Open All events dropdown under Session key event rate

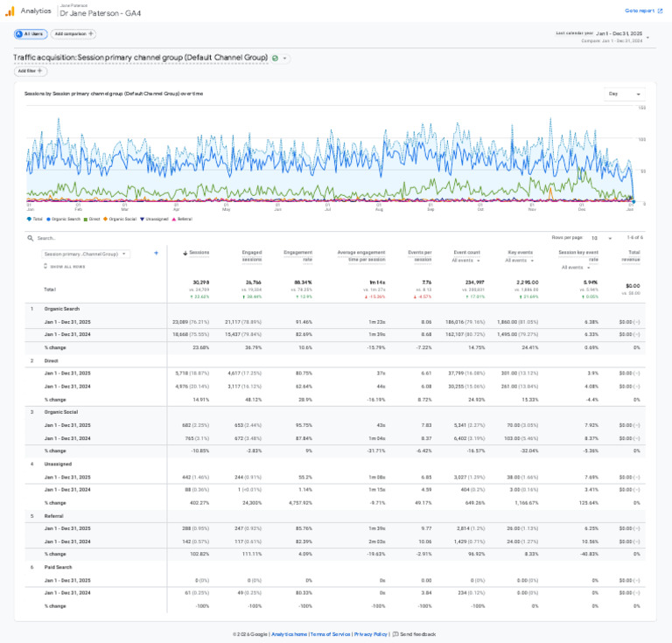click(x=576, y=268)
